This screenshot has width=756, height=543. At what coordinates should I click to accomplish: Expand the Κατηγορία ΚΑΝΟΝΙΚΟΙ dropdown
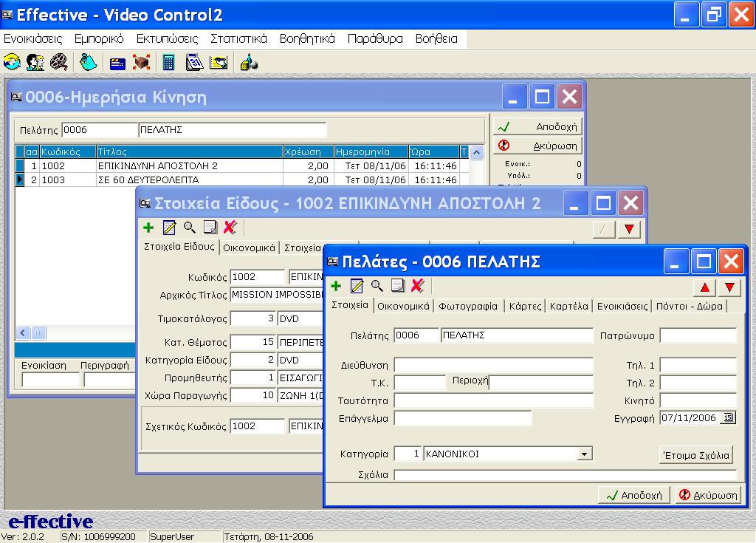click(585, 454)
